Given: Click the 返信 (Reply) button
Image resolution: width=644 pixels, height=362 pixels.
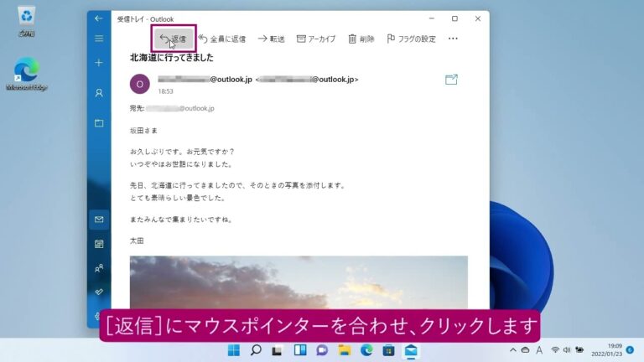Looking at the screenshot, I should [174, 39].
